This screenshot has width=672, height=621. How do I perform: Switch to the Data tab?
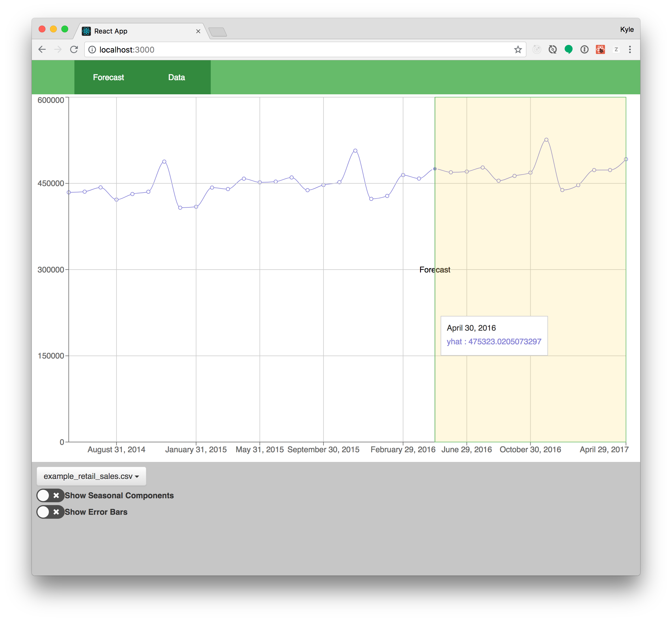[177, 77]
